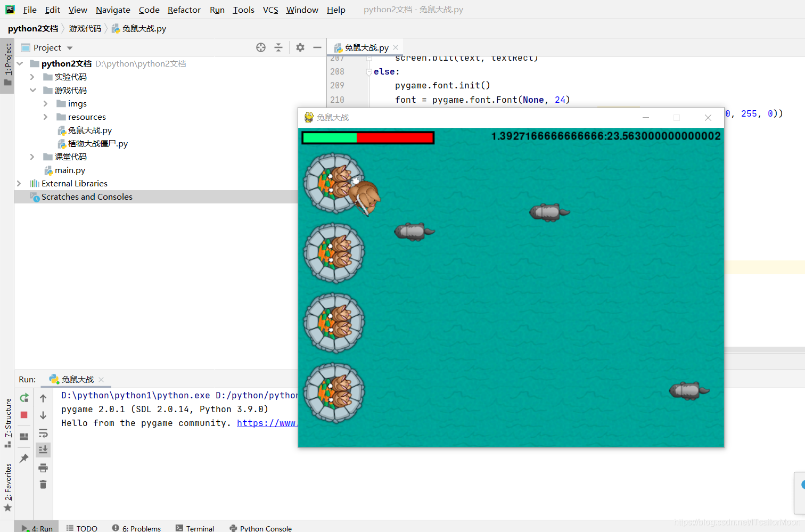Hide the Project panel with the minus icon

317,47
